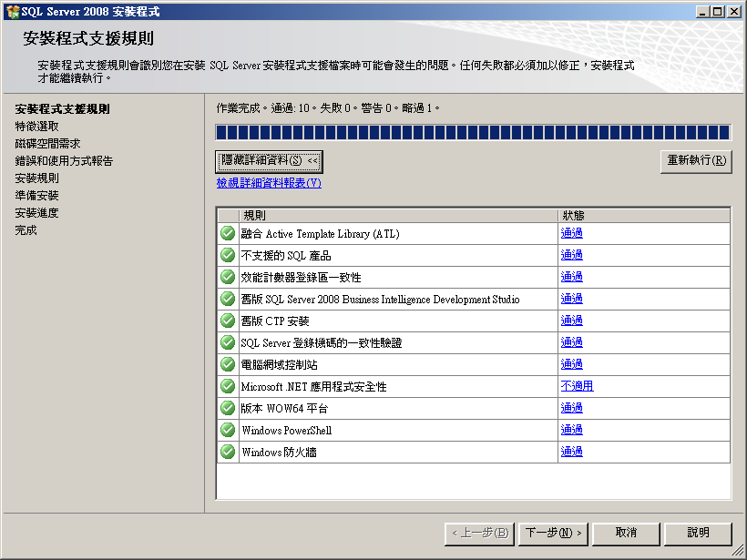
Task: Click the 下一步 button to continue setup
Action: pos(552,534)
